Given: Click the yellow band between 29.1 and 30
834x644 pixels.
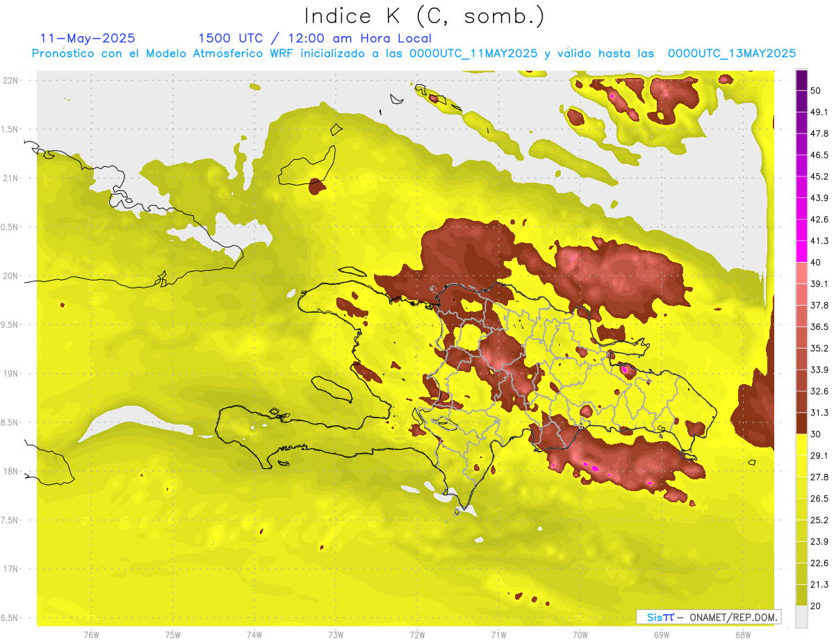Looking at the screenshot, I should click(x=802, y=445).
